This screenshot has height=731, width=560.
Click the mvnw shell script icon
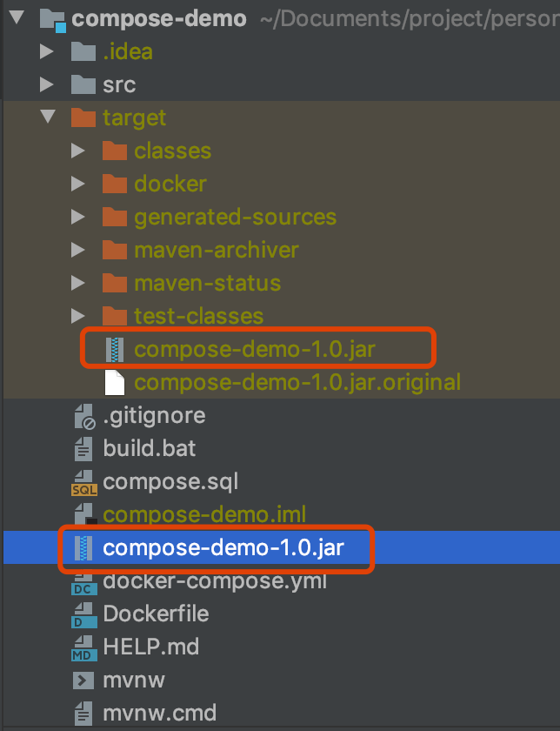pos(83,681)
